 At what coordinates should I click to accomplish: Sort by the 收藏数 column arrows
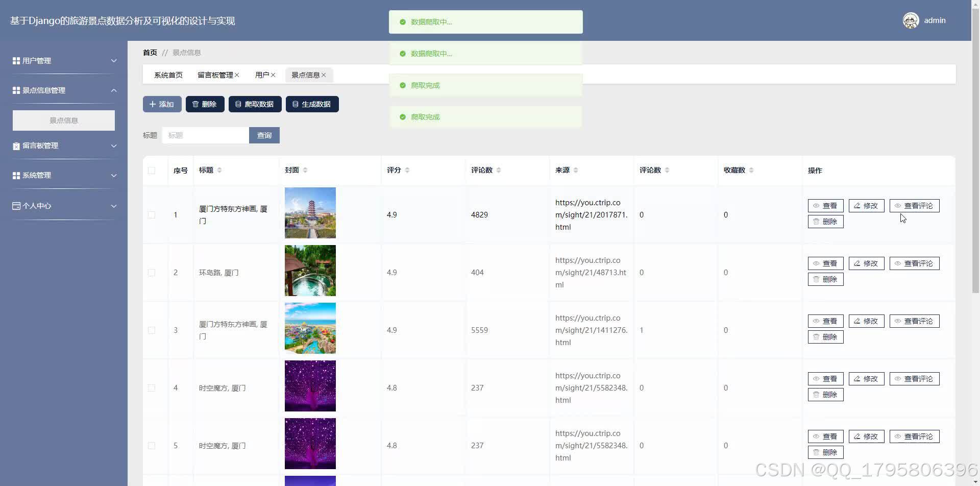pyautogui.click(x=751, y=170)
